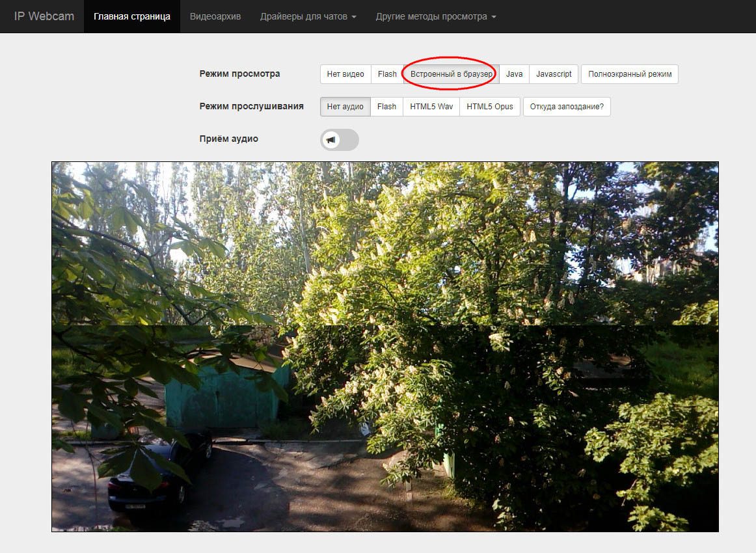The image size is (756, 553).
Task: Choose Flash as the video viewing mode
Action: pos(387,74)
